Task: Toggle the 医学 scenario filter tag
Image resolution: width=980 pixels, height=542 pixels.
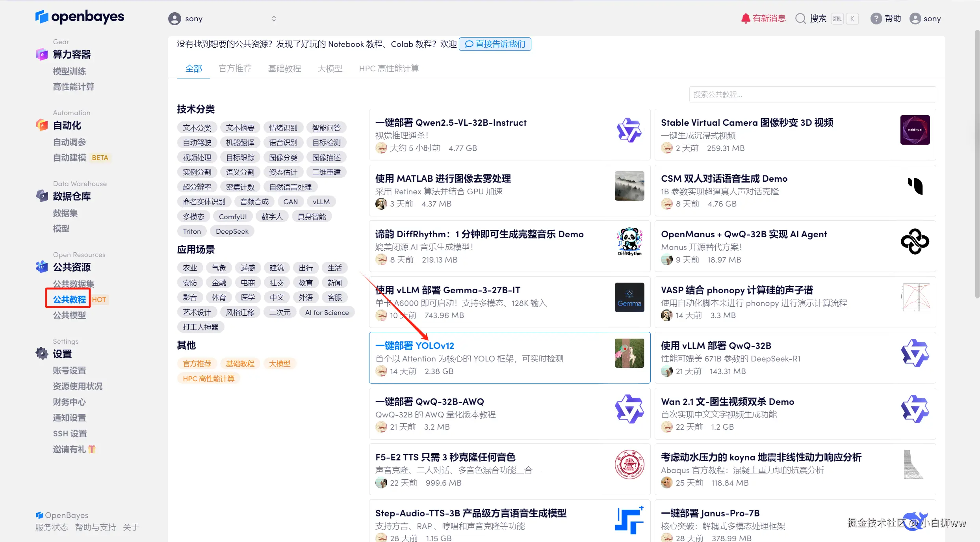Action: (248, 298)
